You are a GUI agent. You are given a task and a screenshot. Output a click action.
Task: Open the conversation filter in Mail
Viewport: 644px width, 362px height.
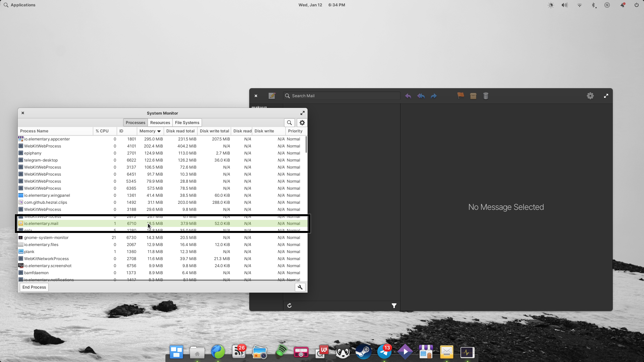tap(394, 305)
